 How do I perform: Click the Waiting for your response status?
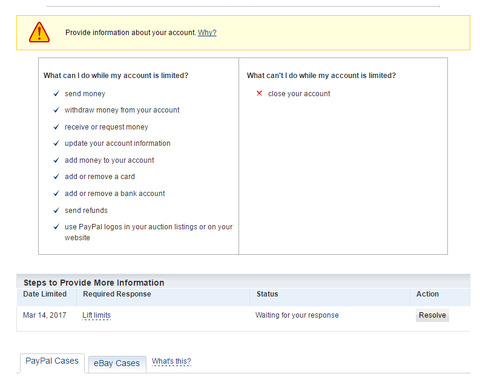(x=297, y=315)
